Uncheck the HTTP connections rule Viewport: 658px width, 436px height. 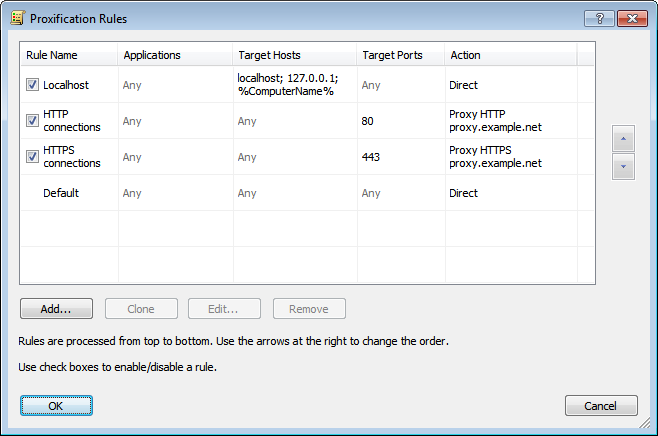(32, 121)
